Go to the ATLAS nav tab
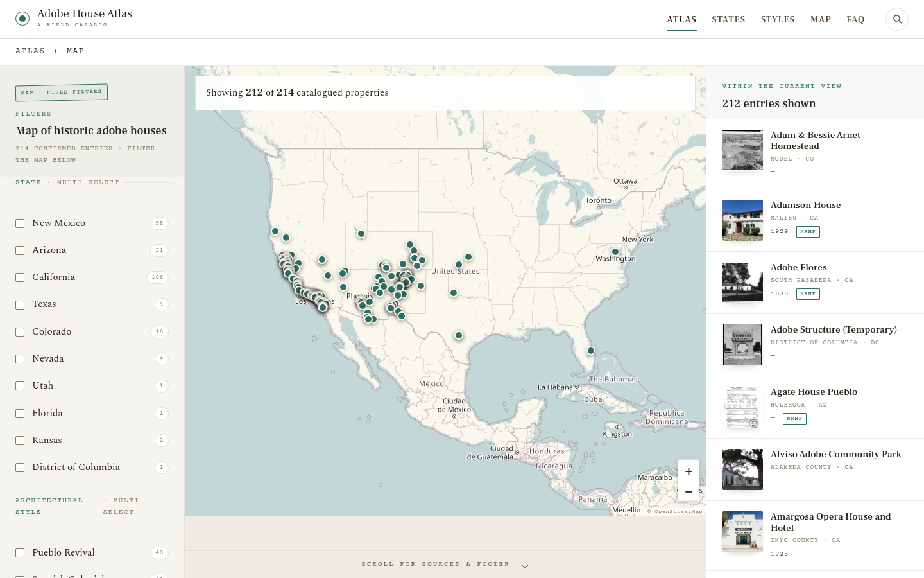Image resolution: width=924 pixels, height=578 pixels. tap(681, 19)
